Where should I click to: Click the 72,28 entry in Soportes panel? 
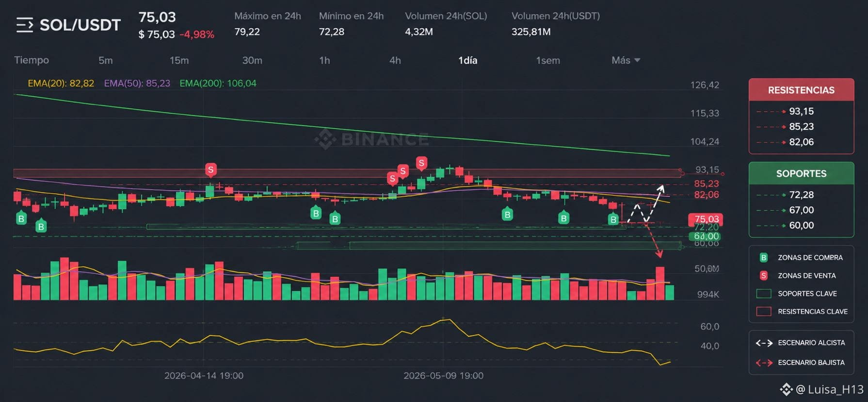coord(801,195)
